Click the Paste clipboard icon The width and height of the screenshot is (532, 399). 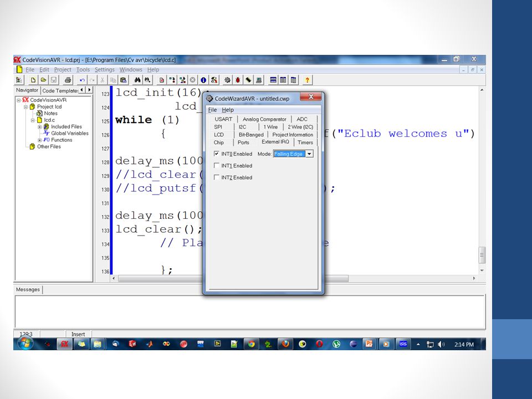click(x=123, y=80)
